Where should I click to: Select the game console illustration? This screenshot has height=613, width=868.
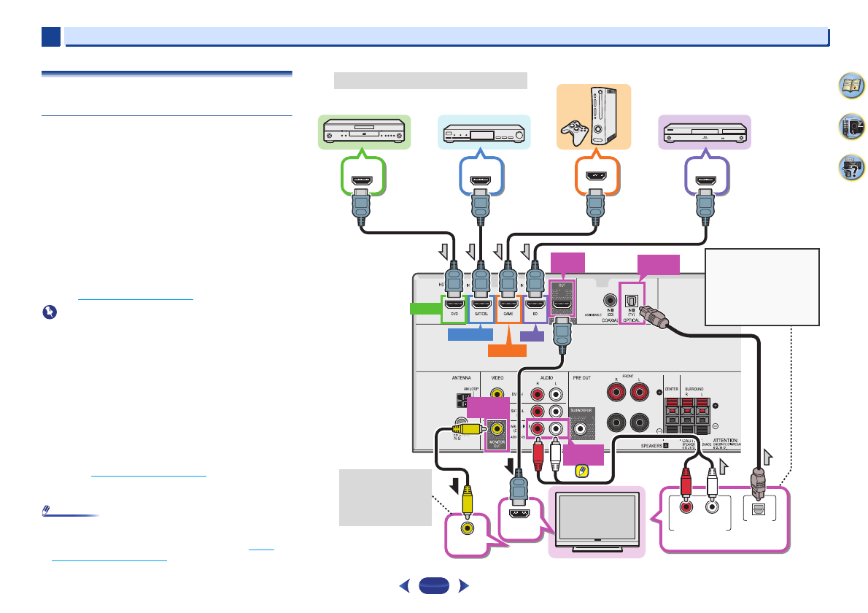click(592, 117)
